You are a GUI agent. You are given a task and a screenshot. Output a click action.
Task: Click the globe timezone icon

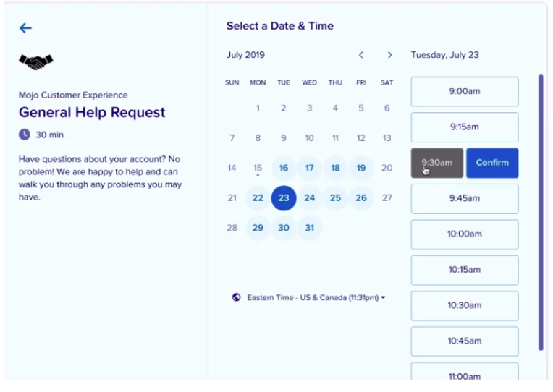(x=236, y=297)
